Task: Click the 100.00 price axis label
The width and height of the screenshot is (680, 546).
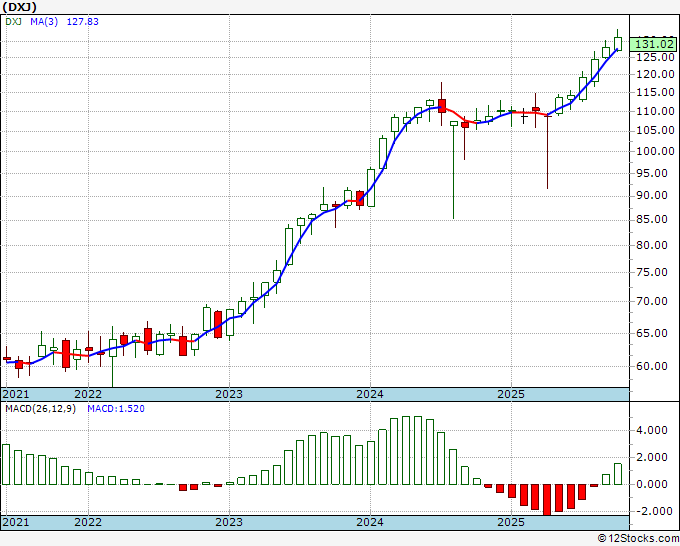Action: [654, 151]
